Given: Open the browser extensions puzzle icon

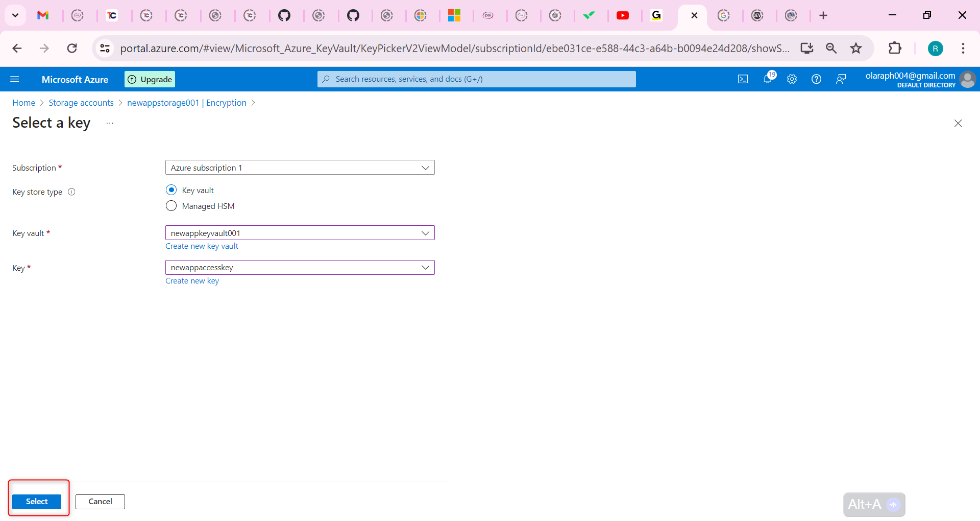Looking at the screenshot, I should pos(895,49).
